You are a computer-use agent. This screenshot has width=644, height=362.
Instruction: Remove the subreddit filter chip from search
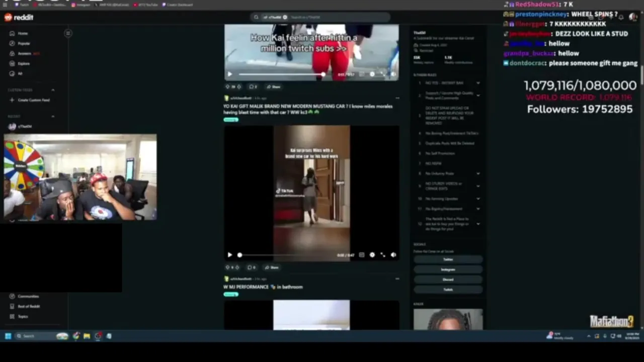click(285, 17)
